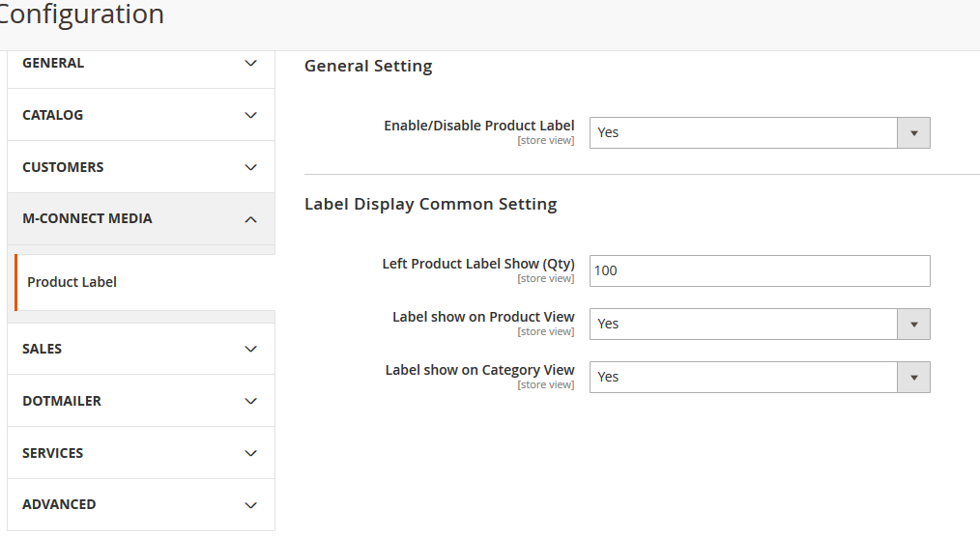Viewport: 980px width, 538px height.
Task: Click store view text under Enable/Disable Product Label
Action: tap(545, 141)
